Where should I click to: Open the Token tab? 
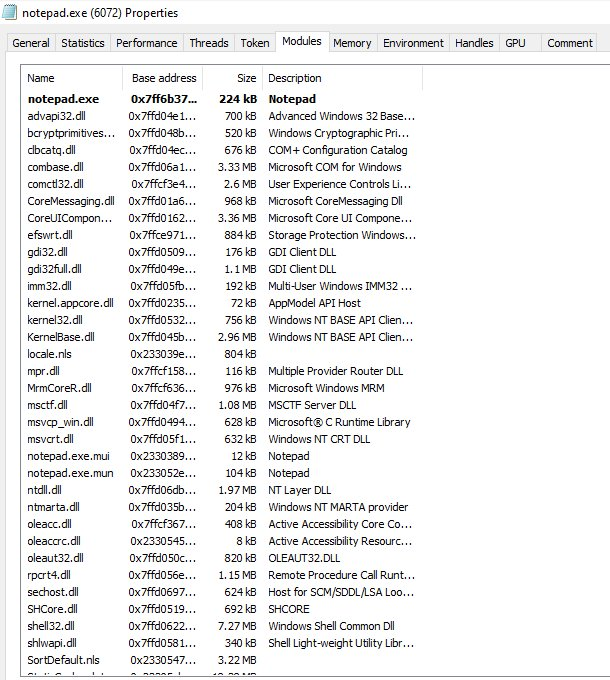pyautogui.click(x=255, y=43)
